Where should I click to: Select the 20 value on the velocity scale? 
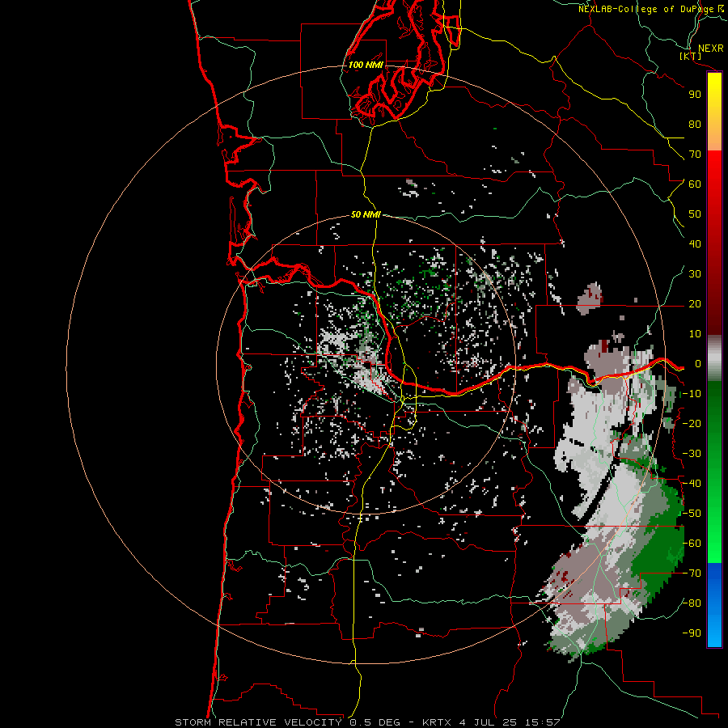[695, 304]
